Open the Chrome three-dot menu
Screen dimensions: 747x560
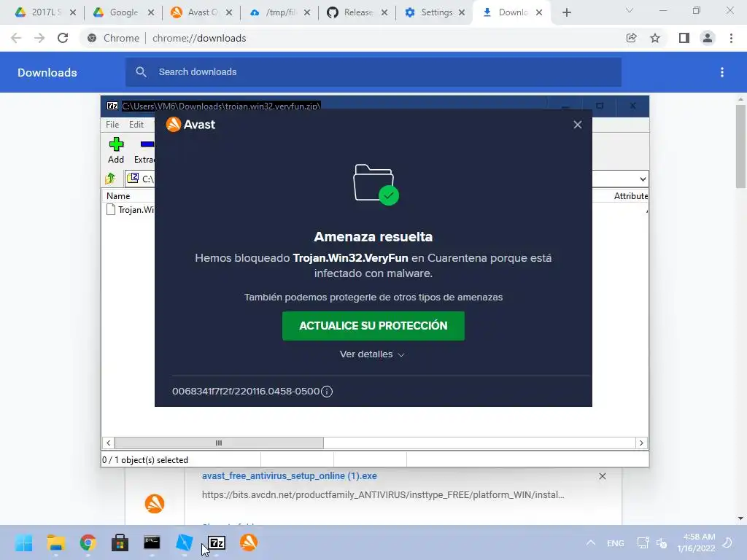(x=731, y=38)
